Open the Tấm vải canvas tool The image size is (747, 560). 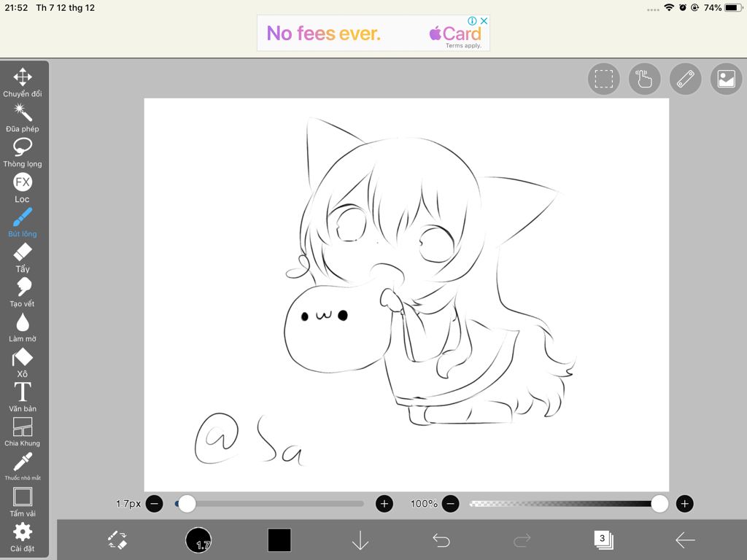tap(23, 502)
